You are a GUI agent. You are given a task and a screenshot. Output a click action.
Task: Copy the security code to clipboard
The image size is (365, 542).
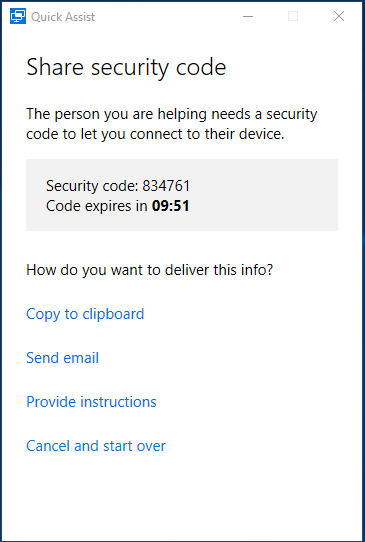tap(85, 314)
